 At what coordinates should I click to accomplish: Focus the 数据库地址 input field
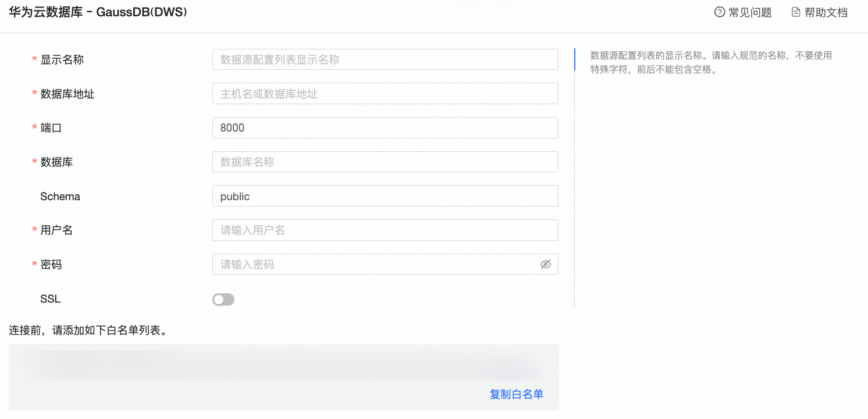[385, 94]
